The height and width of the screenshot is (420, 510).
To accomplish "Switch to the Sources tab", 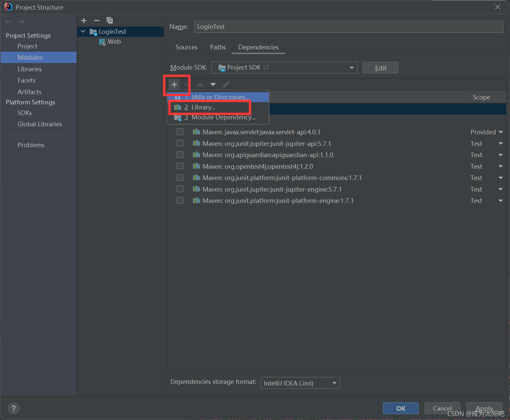I will pos(187,47).
